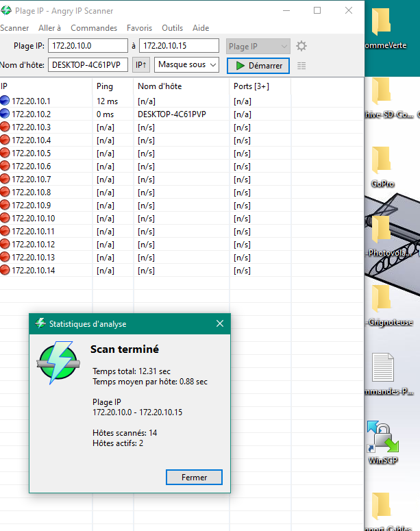This screenshot has width=420, height=531.
Task: Open the Aide menu
Action: tap(201, 28)
